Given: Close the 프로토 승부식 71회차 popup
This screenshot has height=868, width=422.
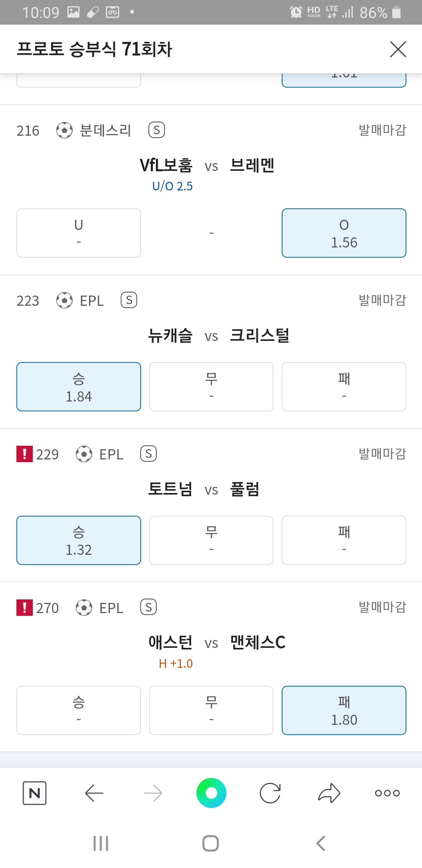Looking at the screenshot, I should (x=398, y=49).
